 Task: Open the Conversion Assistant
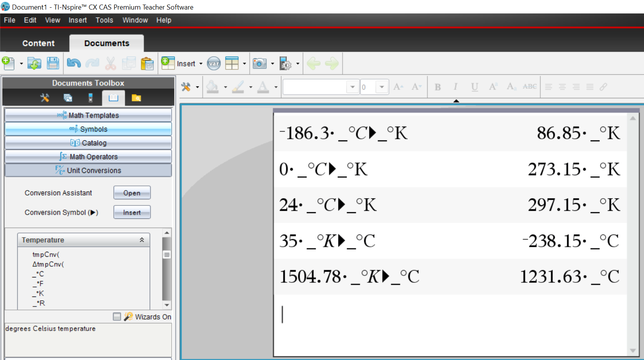pyautogui.click(x=132, y=193)
